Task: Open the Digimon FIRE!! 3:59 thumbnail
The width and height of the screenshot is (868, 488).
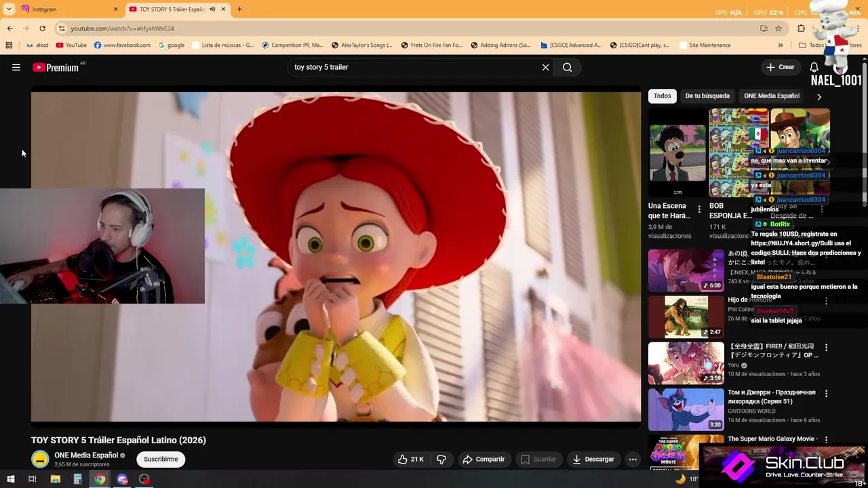Action: click(686, 363)
